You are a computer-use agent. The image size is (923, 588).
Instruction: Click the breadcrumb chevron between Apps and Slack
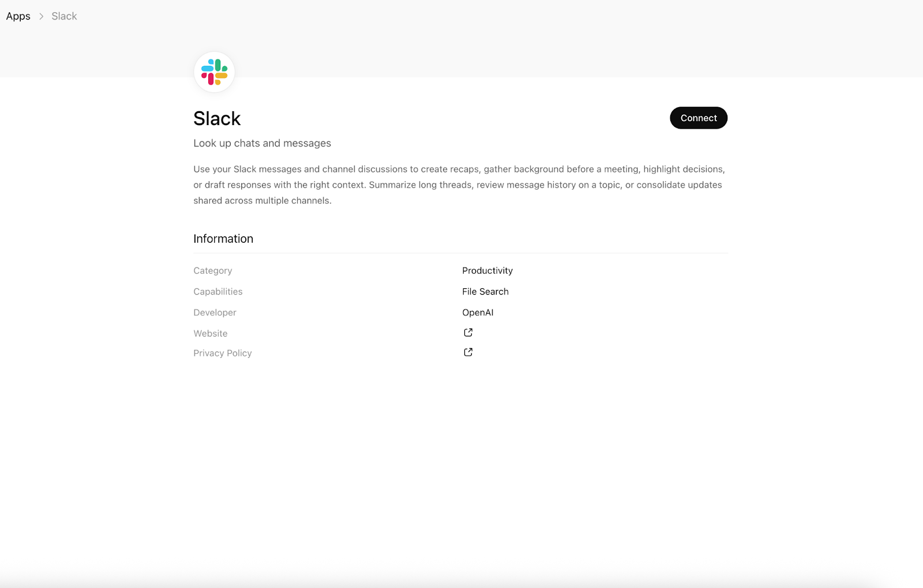(x=41, y=16)
